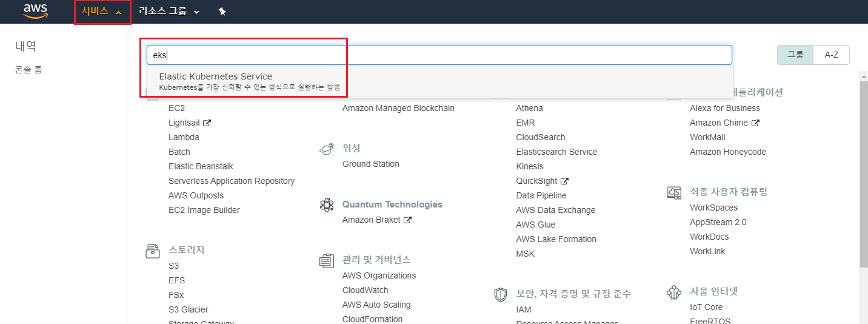Open Alexa for Business
This screenshot has height=324, width=868.
[x=725, y=108]
